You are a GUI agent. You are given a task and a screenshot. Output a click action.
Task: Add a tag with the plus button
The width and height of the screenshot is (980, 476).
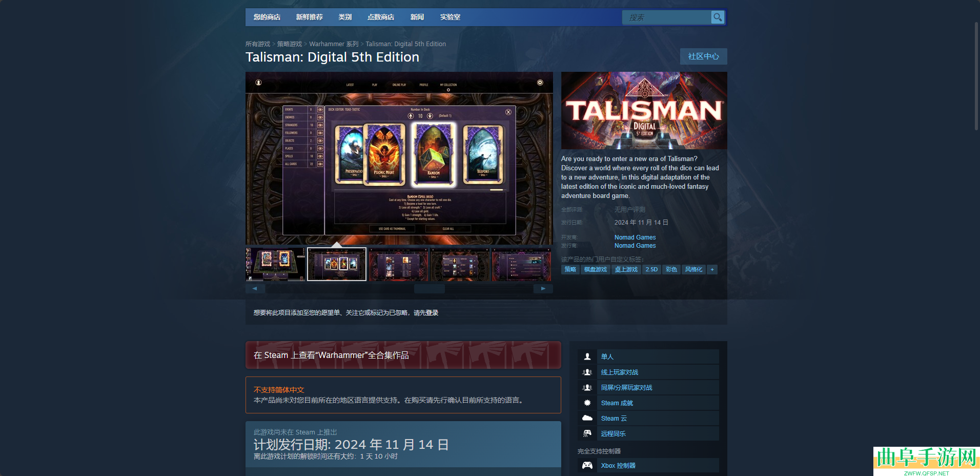(712, 269)
